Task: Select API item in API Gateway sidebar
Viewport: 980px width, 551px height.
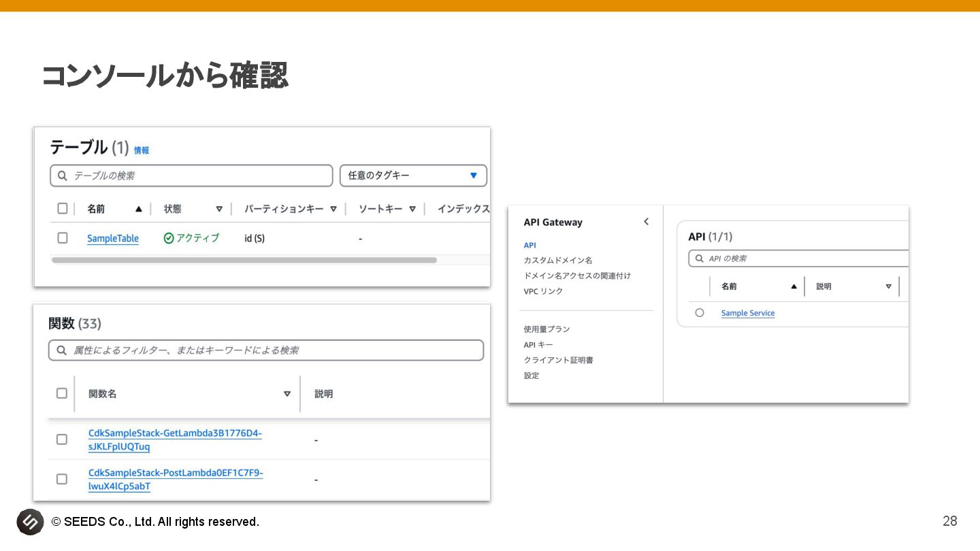Action: [x=529, y=245]
